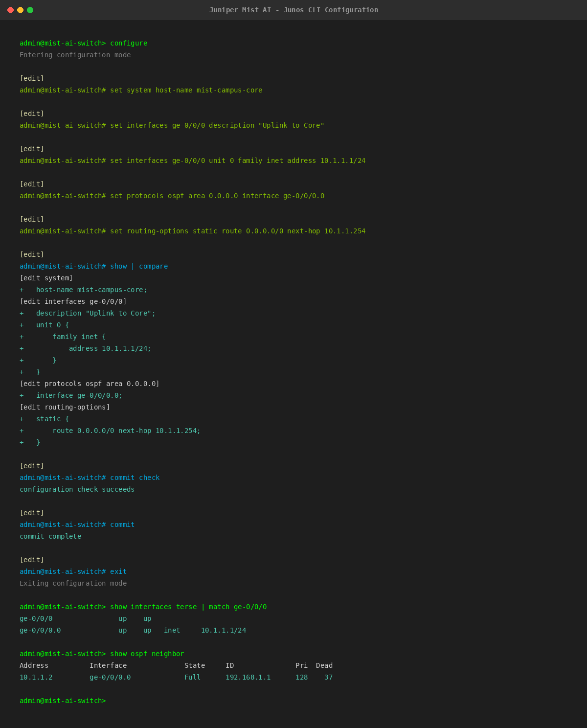Select the router ID 192.168.1.1 value
This screenshot has height=728, width=587.
coord(248,677)
